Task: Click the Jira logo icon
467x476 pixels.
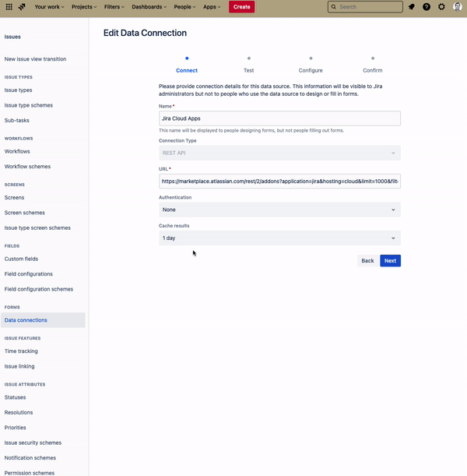Action: click(22, 7)
